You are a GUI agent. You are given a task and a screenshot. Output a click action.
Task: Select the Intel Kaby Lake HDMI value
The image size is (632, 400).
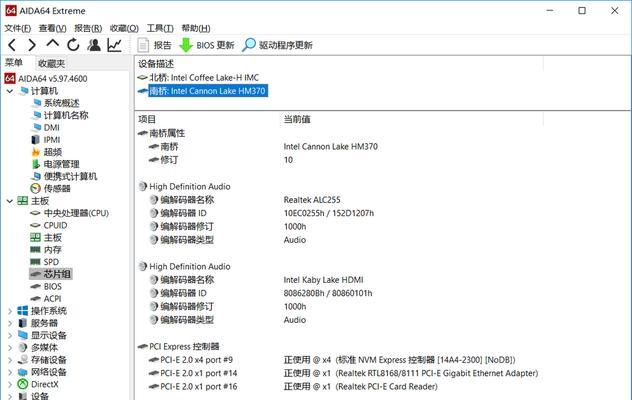[323, 280]
